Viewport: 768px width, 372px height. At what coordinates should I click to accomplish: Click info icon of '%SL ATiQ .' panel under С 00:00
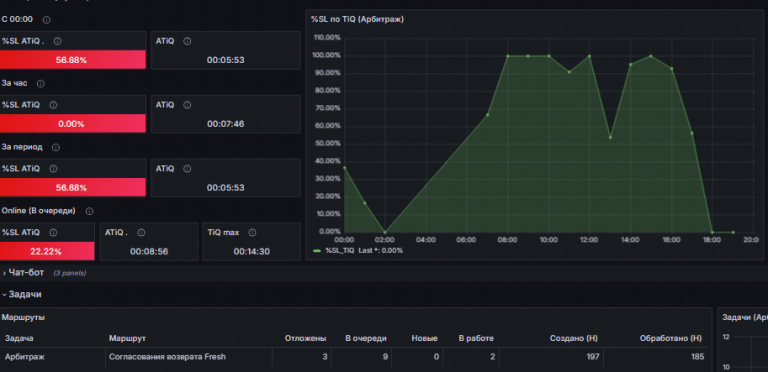[57, 42]
